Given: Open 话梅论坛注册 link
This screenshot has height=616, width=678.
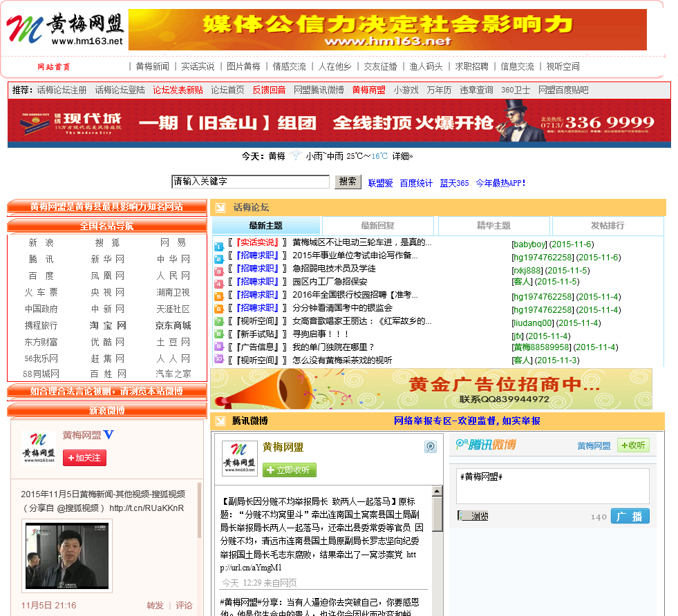Looking at the screenshot, I should (62, 90).
